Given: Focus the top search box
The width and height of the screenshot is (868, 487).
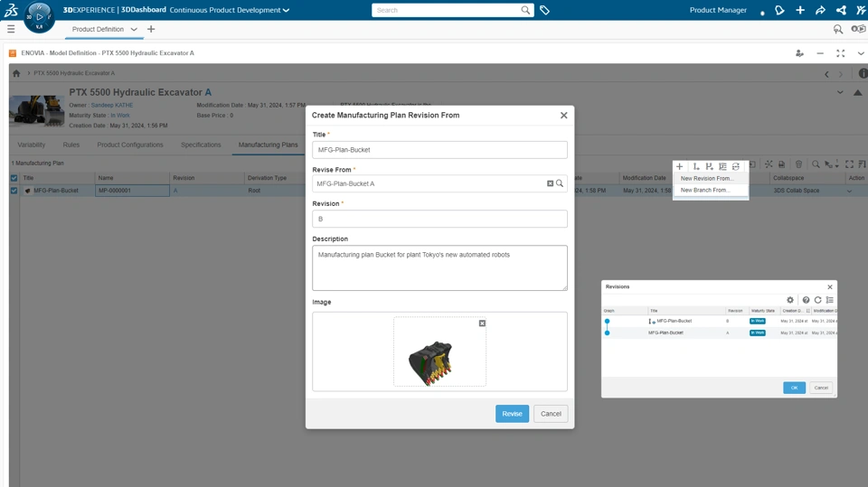Looking at the screenshot, I should click(446, 10).
